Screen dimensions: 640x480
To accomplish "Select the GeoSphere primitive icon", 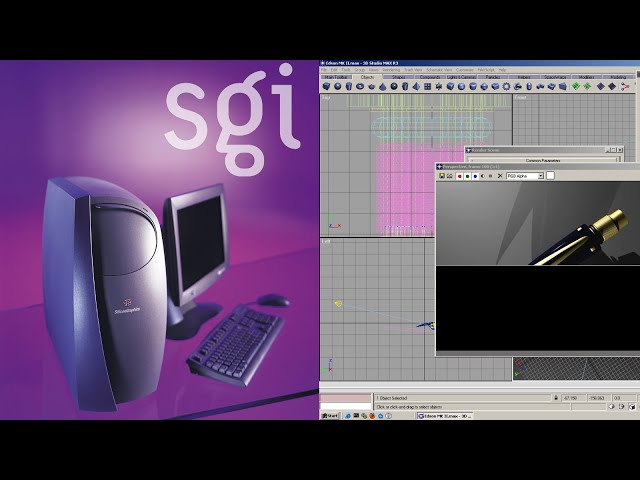I will (x=394, y=86).
